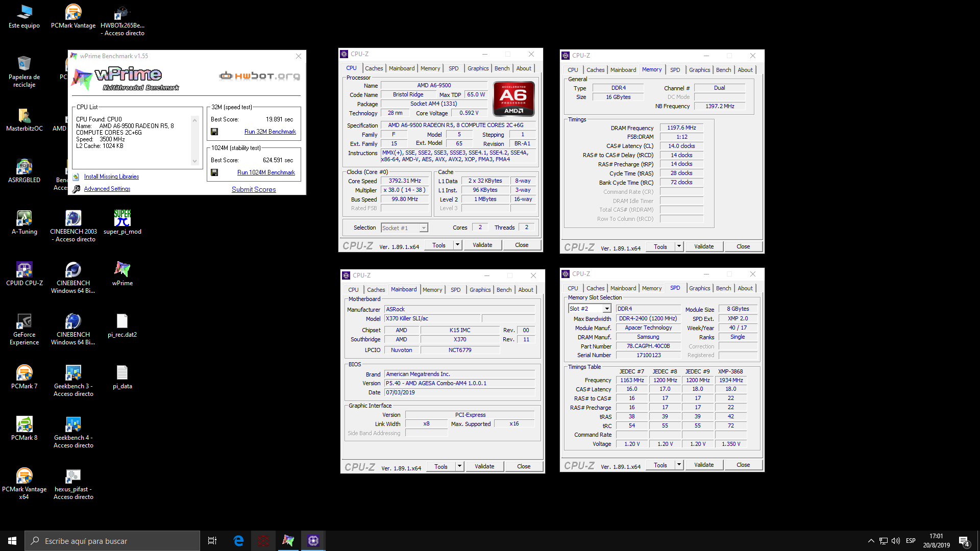The image size is (980, 551).
Task: Open CPUID CPU-Z desktop icon
Action: point(24,274)
